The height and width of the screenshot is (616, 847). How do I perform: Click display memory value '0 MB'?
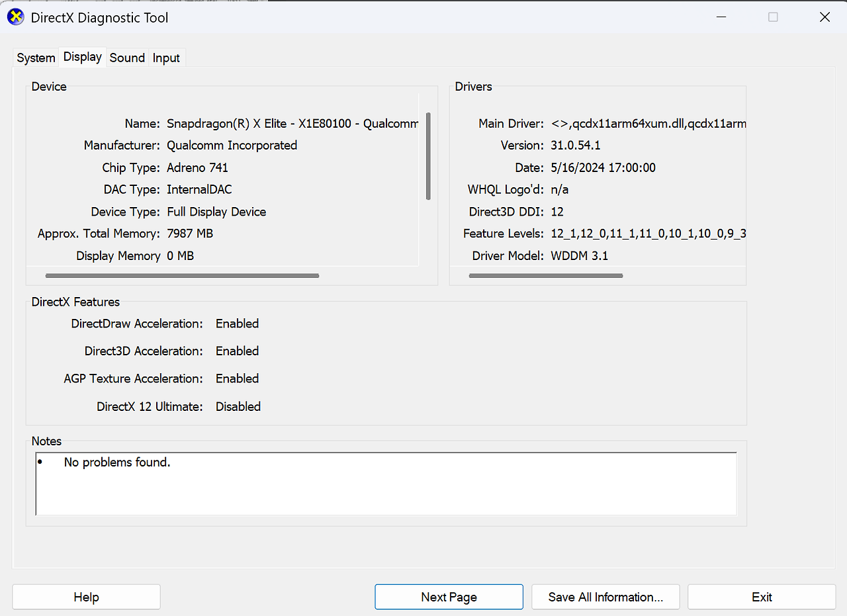(181, 256)
